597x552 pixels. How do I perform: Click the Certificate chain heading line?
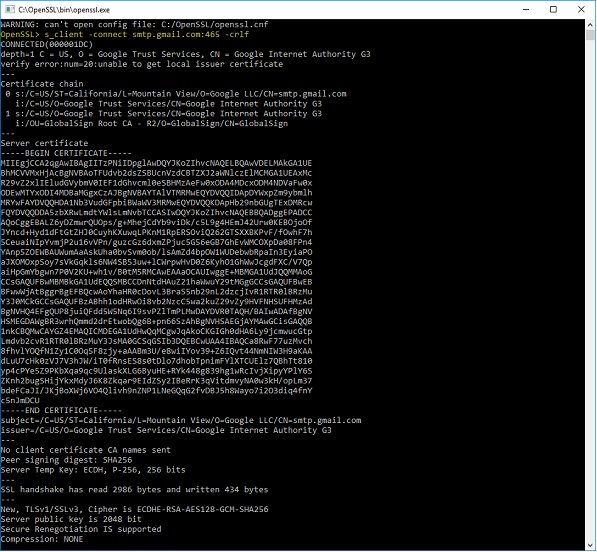(42, 84)
